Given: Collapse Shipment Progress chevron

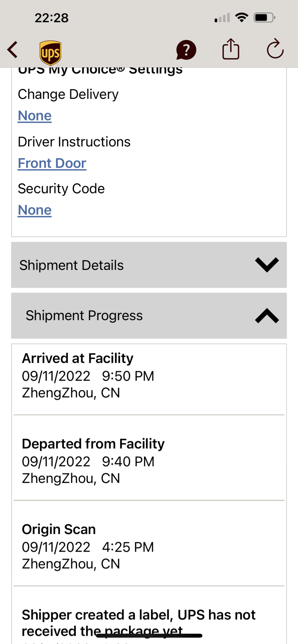Looking at the screenshot, I should 267,316.
